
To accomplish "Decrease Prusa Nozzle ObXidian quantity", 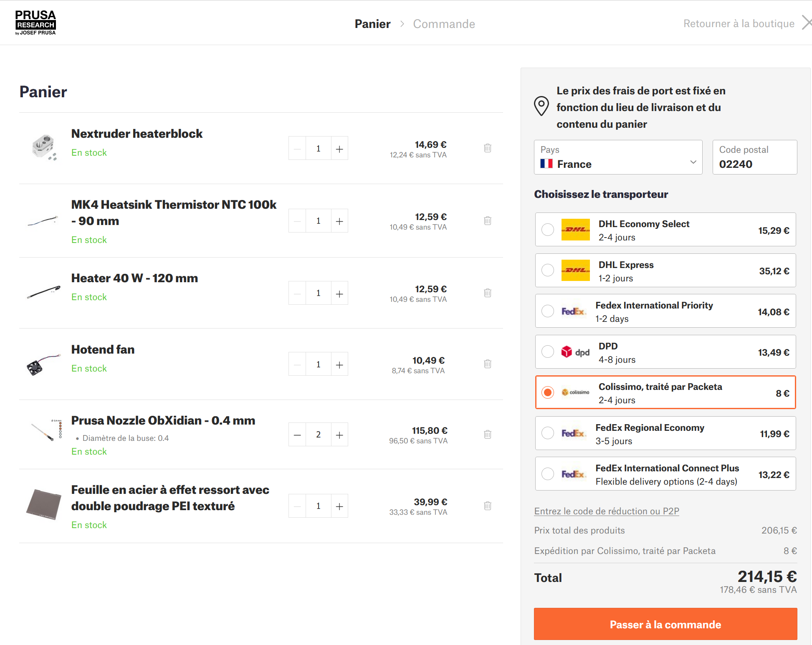I will [297, 435].
